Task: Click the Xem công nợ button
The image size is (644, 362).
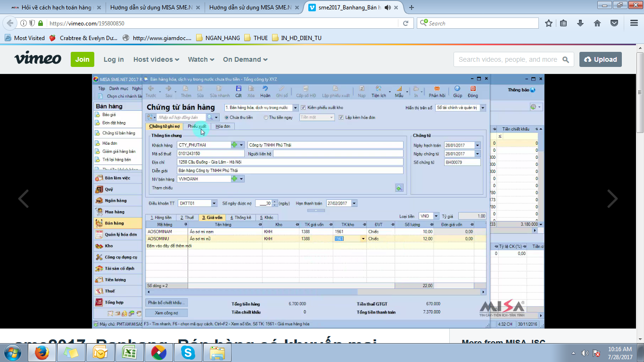Action: point(166,313)
